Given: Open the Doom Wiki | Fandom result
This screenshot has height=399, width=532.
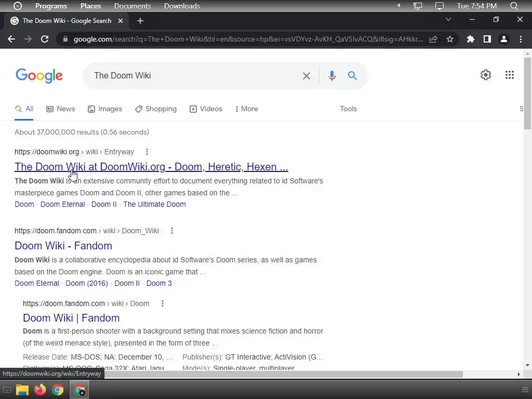Looking at the screenshot, I should point(71,318).
